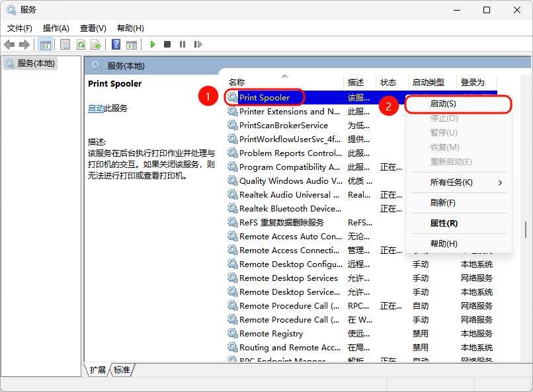Open the 查看(V) menu
The width and height of the screenshot is (533, 392).
click(x=93, y=28)
